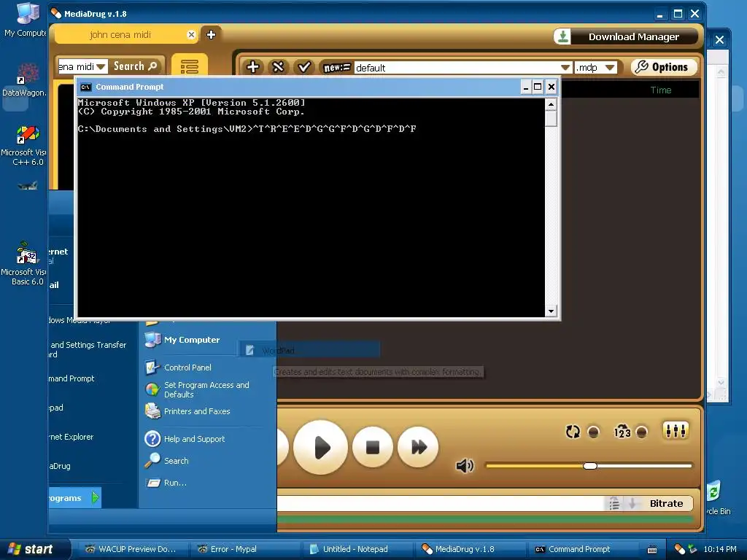Click the repeat loop icon

[573, 432]
